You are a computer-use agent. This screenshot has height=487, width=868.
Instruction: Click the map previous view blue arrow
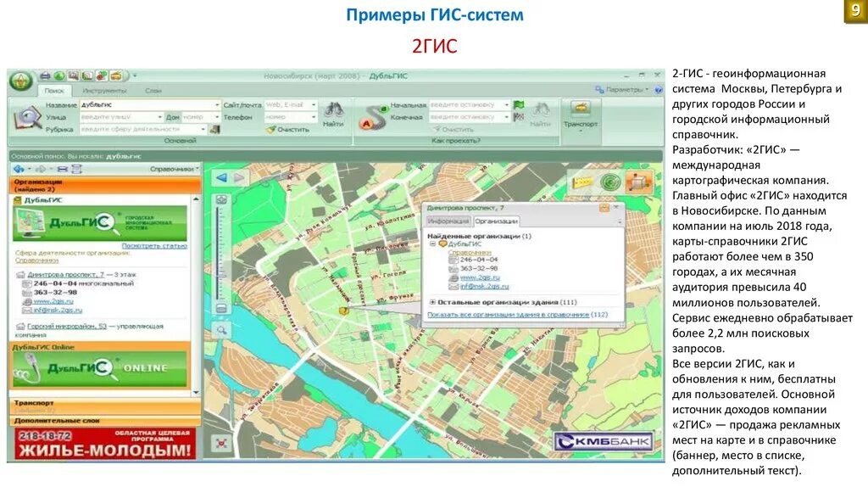[x=221, y=177]
